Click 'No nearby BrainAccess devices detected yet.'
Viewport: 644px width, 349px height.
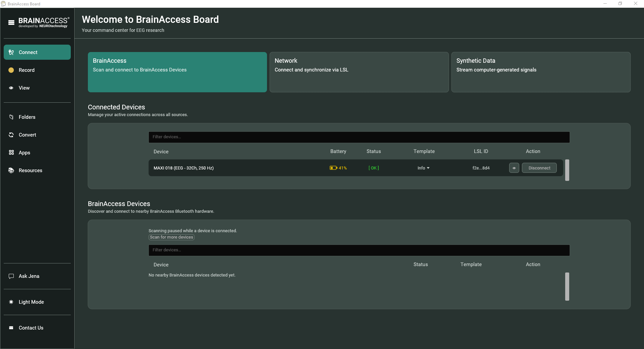click(192, 275)
